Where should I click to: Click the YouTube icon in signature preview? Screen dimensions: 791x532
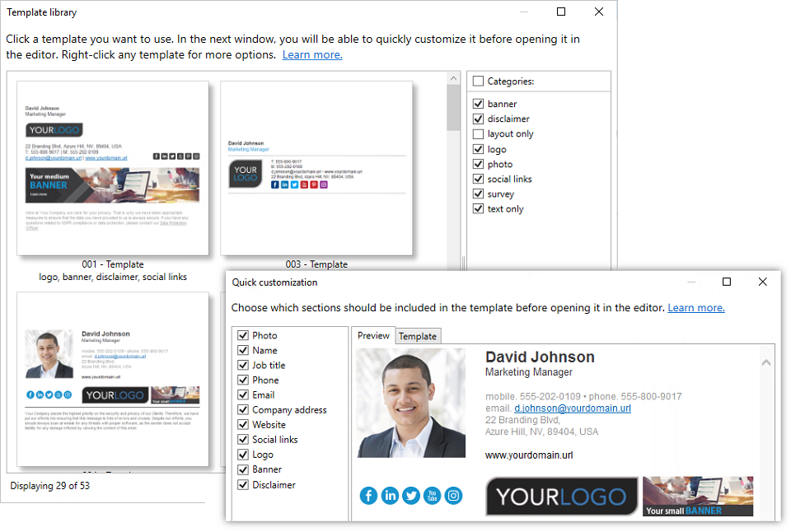433,495
